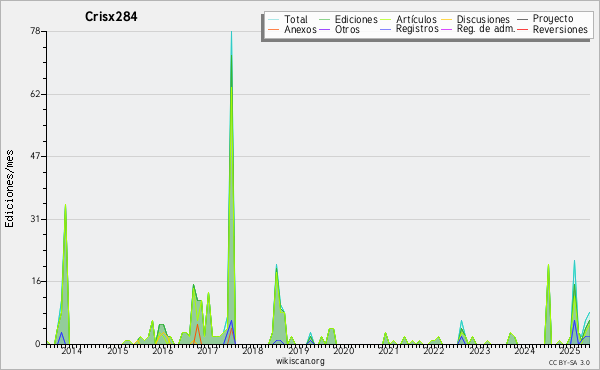Click the 47 y-axis value
This screenshot has height=370, width=600.
(x=35, y=156)
